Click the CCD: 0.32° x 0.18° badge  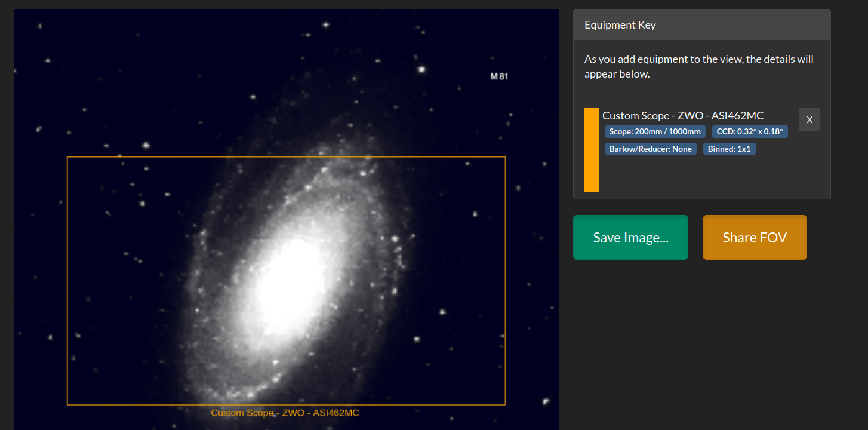(750, 131)
